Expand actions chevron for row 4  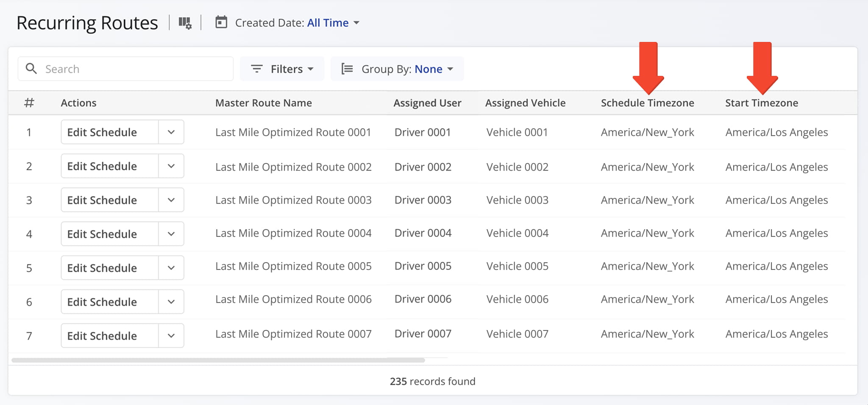click(171, 234)
